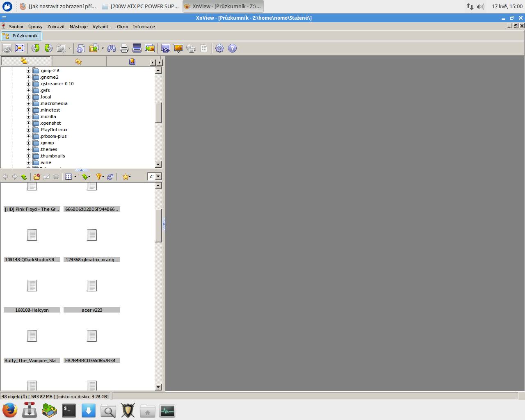Expand the .themes folder node
Viewport: 525px width, 420px height.
(x=29, y=149)
